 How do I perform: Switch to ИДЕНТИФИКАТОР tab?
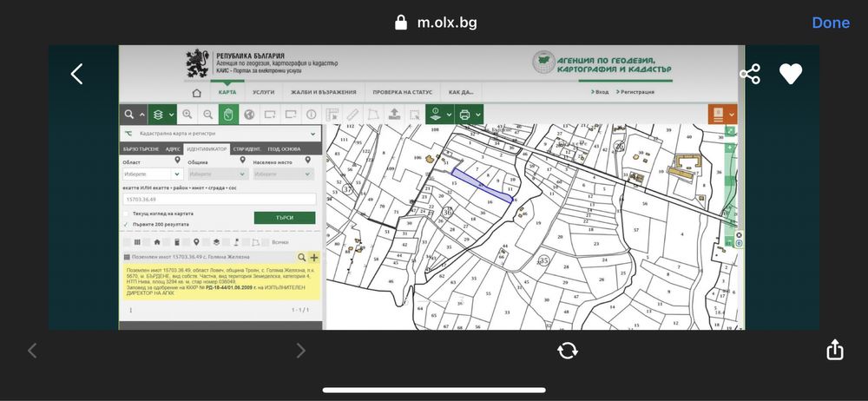pos(206,149)
